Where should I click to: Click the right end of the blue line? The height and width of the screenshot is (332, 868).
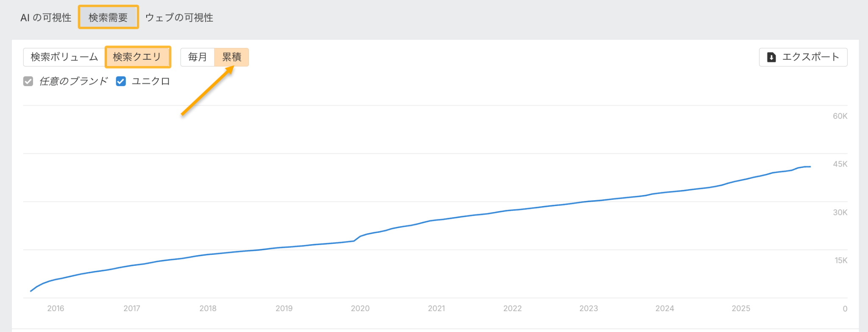tap(810, 167)
